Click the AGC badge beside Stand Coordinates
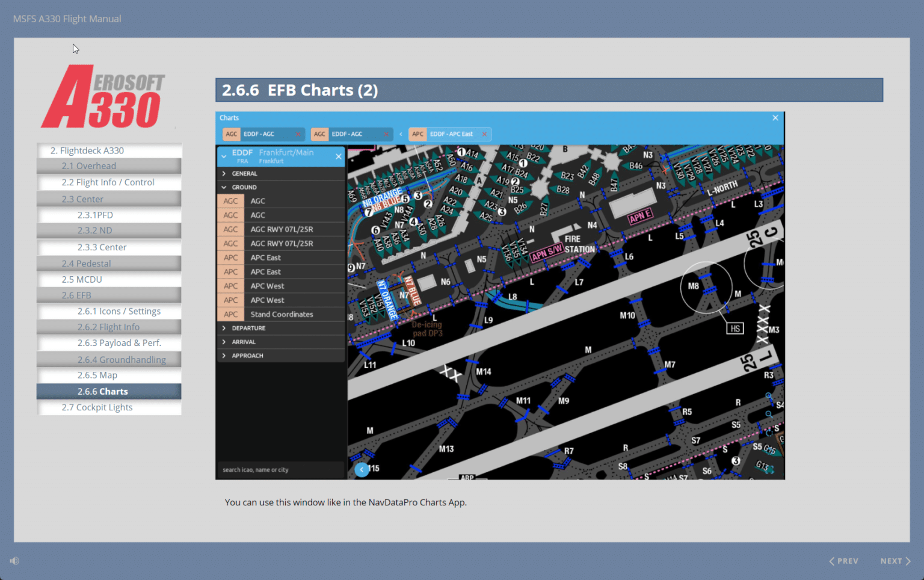Screen dimensions: 924x580 point(231,314)
